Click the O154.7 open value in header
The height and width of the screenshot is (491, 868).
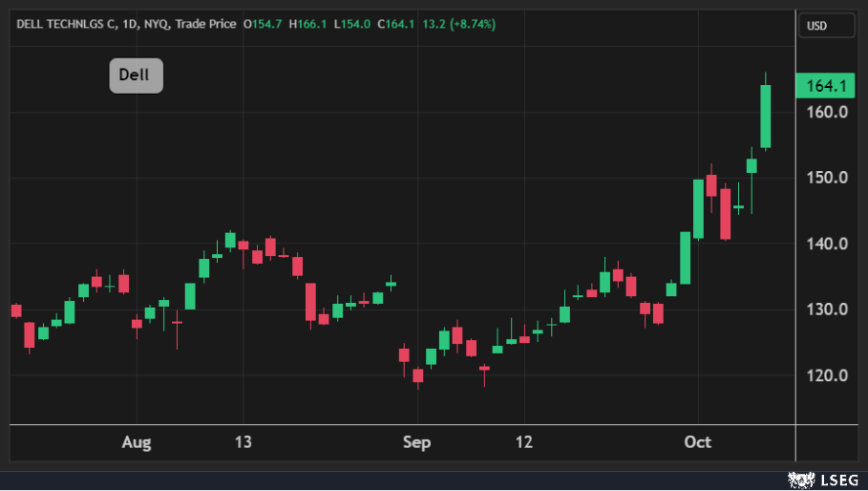coord(263,25)
